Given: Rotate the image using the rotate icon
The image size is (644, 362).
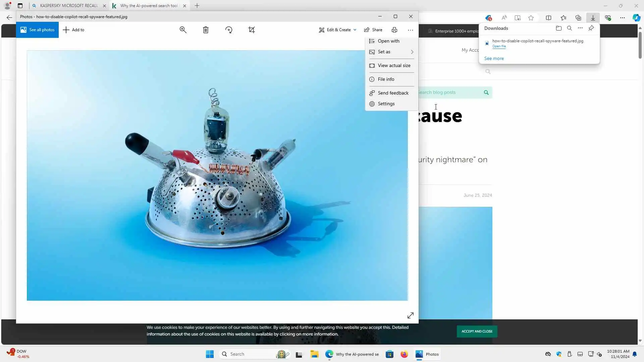Looking at the screenshot, I should [x=229, y=30].
